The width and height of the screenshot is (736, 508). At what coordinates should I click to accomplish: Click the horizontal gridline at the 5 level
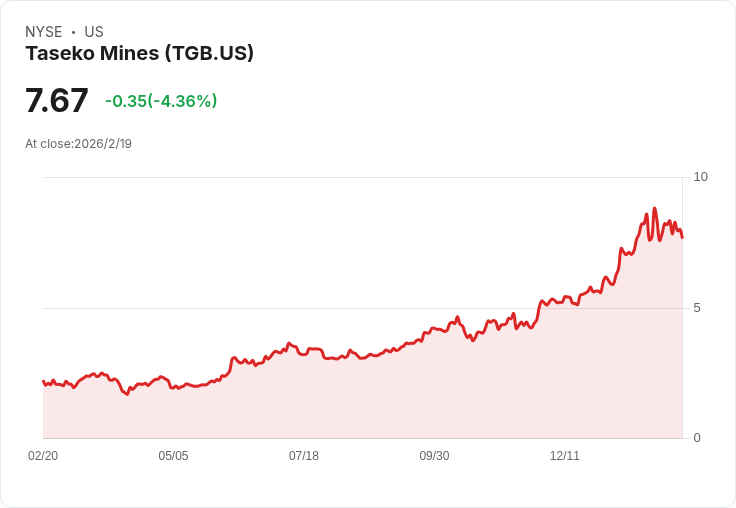[x=362, y=308]
